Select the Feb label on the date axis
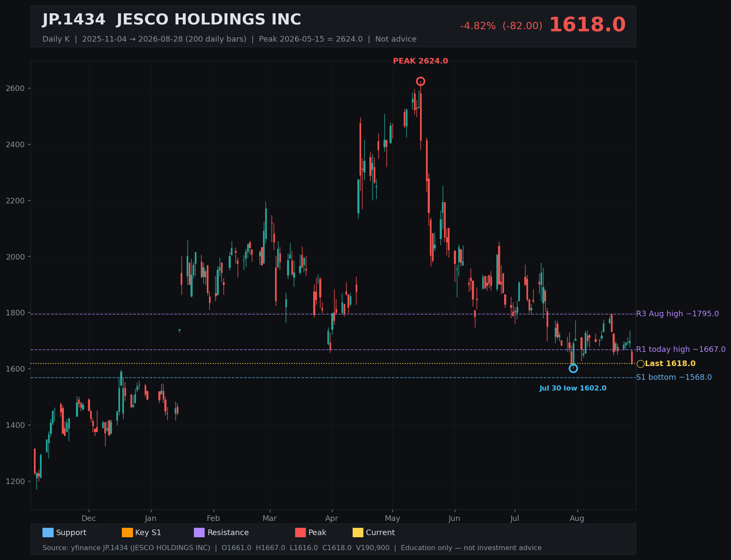The image size is (731, 560). point(213,518)
